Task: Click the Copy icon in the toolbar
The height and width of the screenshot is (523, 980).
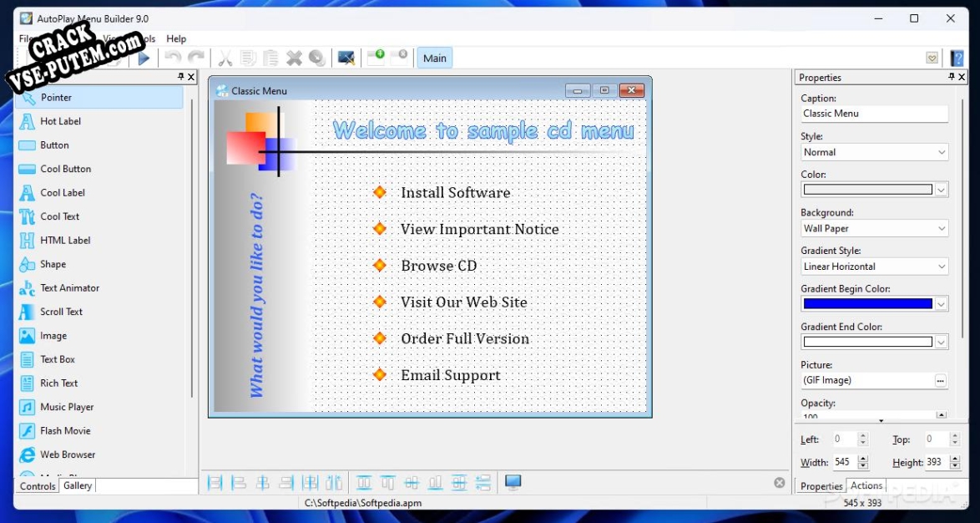Action: (x=248, y=58)
